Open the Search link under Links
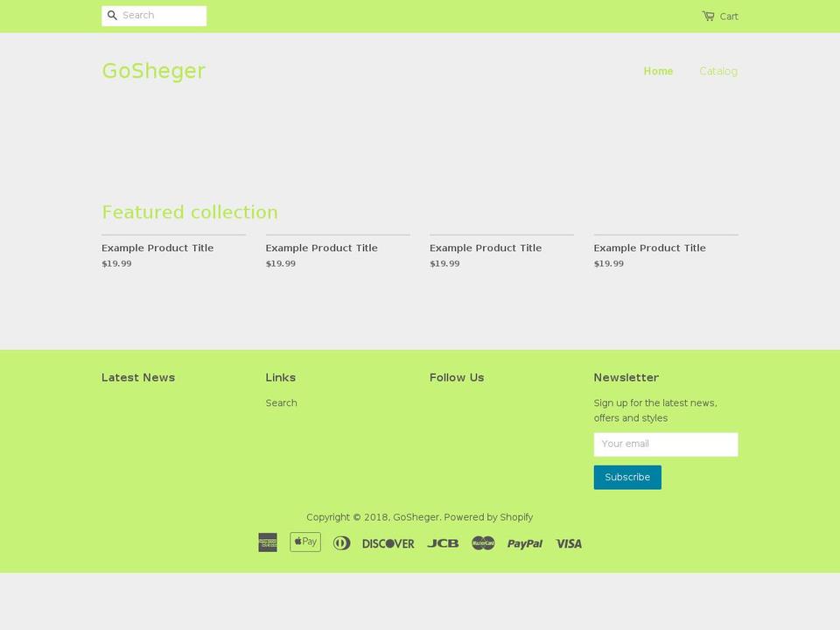Screen dimensions: 840x630 pyautogui.click(x=281, y=402)
